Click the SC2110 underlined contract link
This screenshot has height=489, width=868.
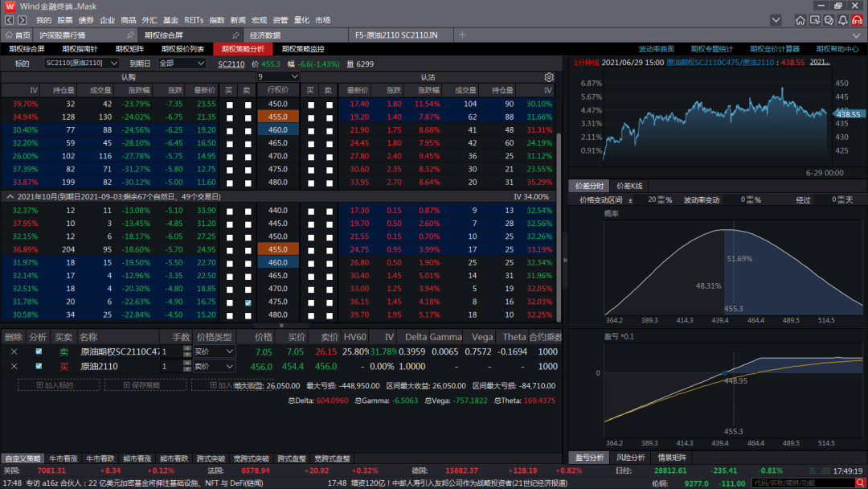tap(231, 64)
